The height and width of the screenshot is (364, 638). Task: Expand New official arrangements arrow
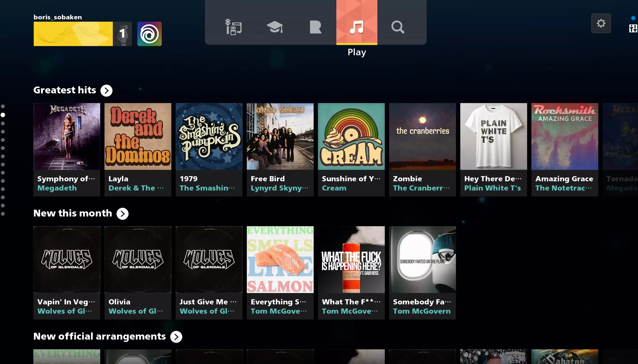(176, 337)
